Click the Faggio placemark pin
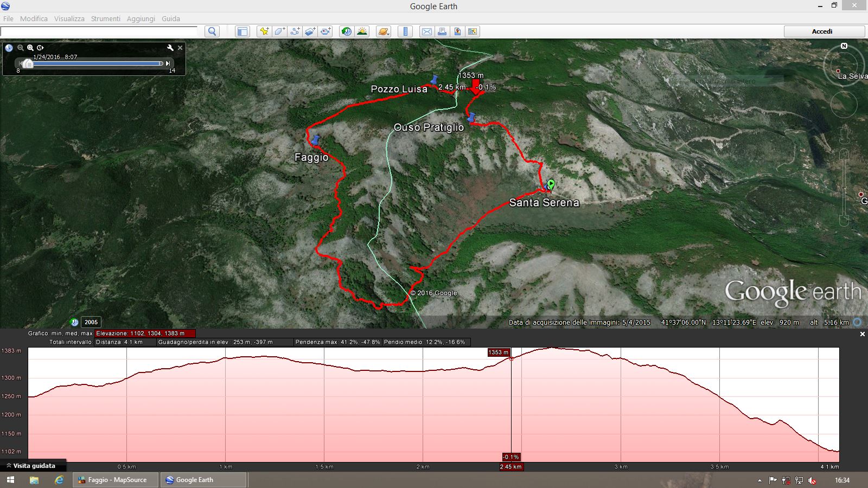868x488 pixels. (315, 140)
